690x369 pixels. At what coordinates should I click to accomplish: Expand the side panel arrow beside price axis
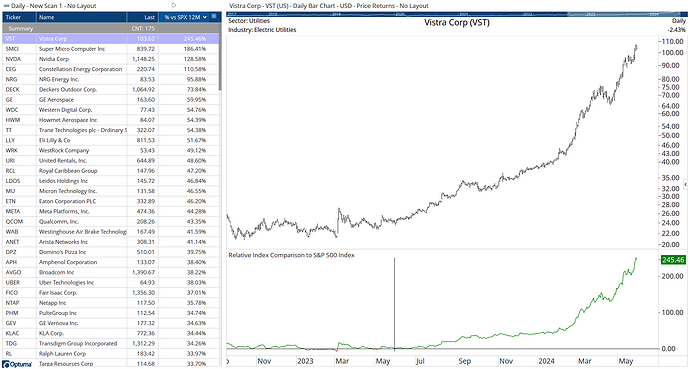[685, 184]
